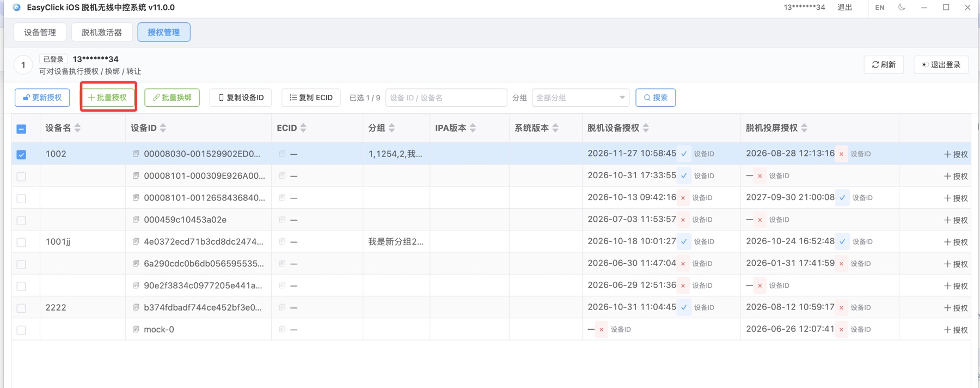Sort by ECID column arrows

[303, 128]
